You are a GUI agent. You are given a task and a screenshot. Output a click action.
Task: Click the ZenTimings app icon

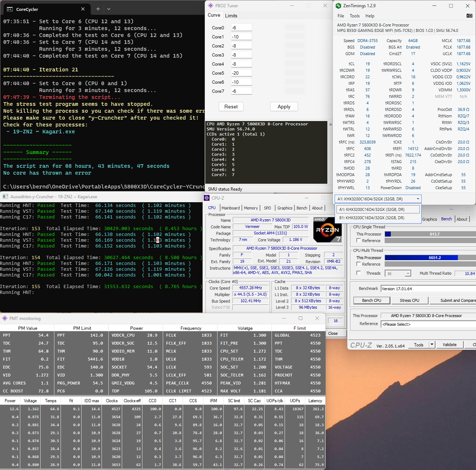coord(338,6)
